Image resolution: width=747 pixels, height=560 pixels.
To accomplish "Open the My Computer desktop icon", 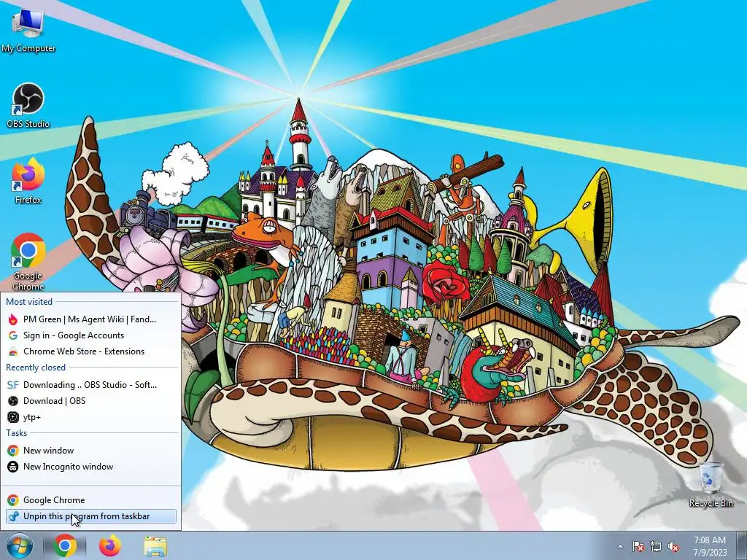I will pos(28,29).
